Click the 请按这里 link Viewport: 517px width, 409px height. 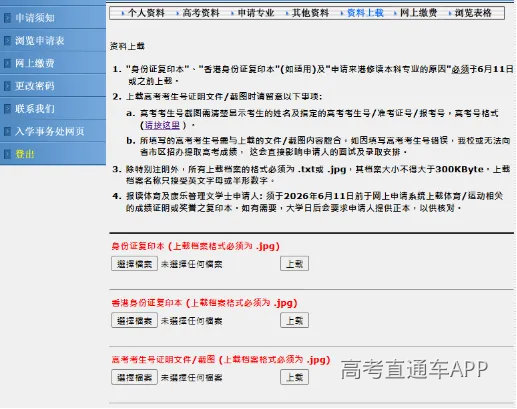click(x=162, y=125)
